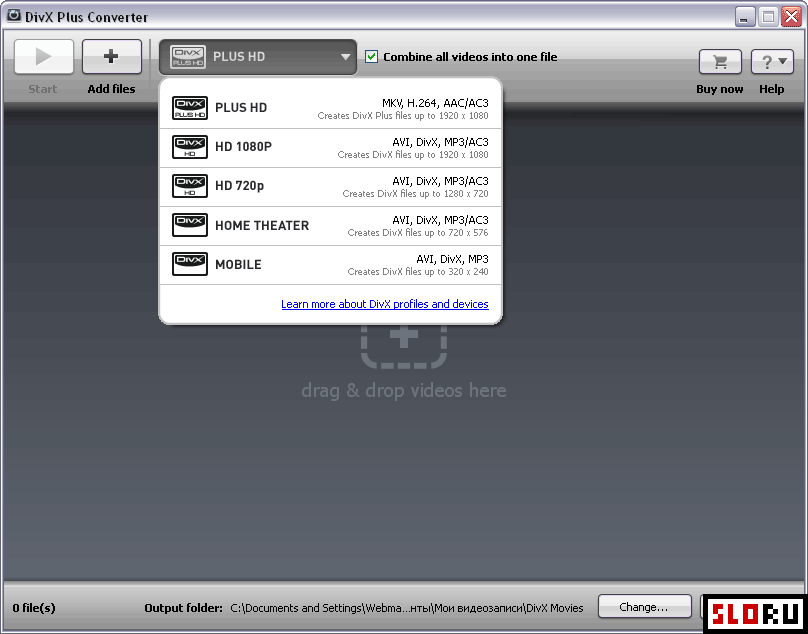This screenshot has width=808, height=634.
Task: Open the Buy now shopping cart
Action: click(x=719, y=62)
